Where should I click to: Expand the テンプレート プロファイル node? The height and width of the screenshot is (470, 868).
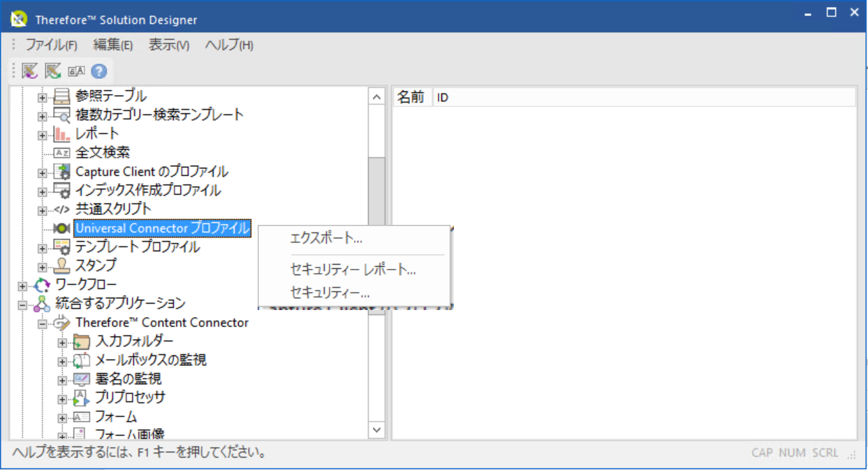42,248
